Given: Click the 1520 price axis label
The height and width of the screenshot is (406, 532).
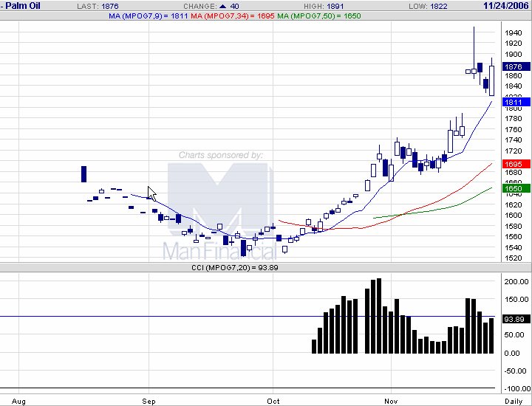Looking at the screenshot, I should tap(514, 258).
